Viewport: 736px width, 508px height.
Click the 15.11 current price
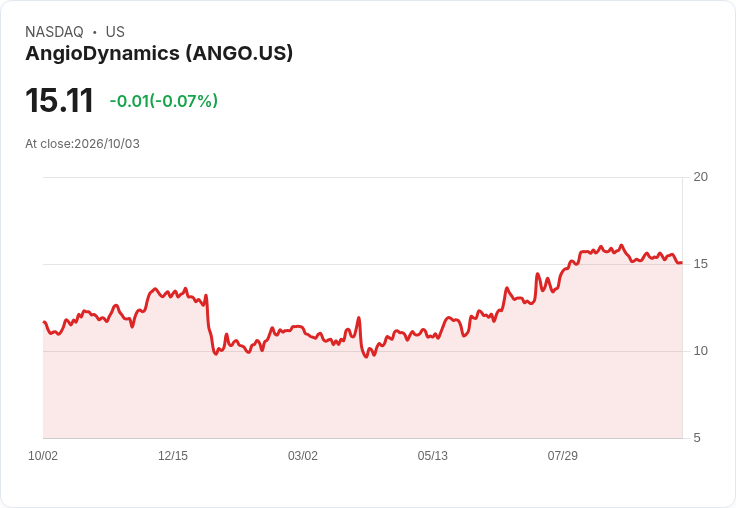(59, 100)
